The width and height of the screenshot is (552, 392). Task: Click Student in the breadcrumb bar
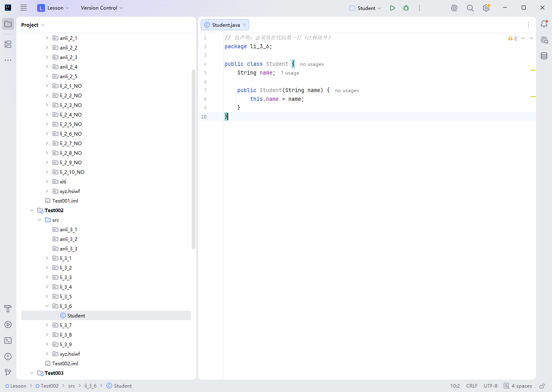(x=119, y=386)
